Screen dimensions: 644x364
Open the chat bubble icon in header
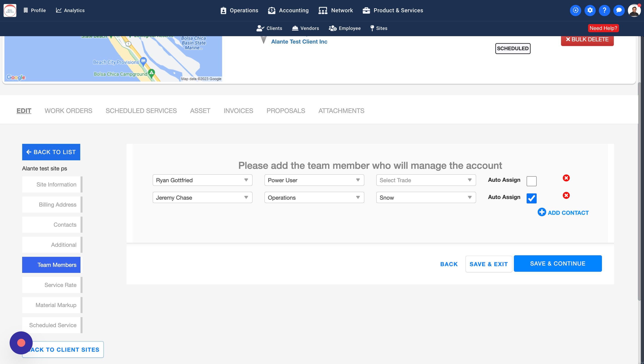(619, 10)
